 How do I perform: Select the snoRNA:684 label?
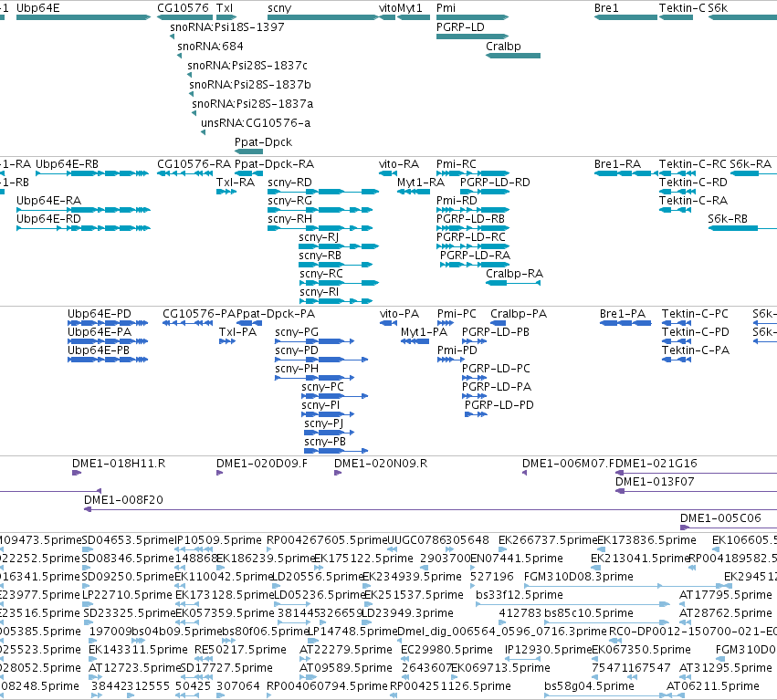211,47
